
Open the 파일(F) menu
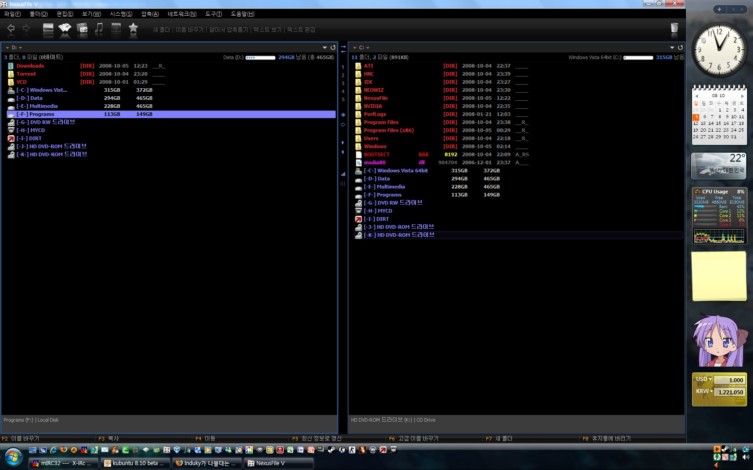pos(12,14)
